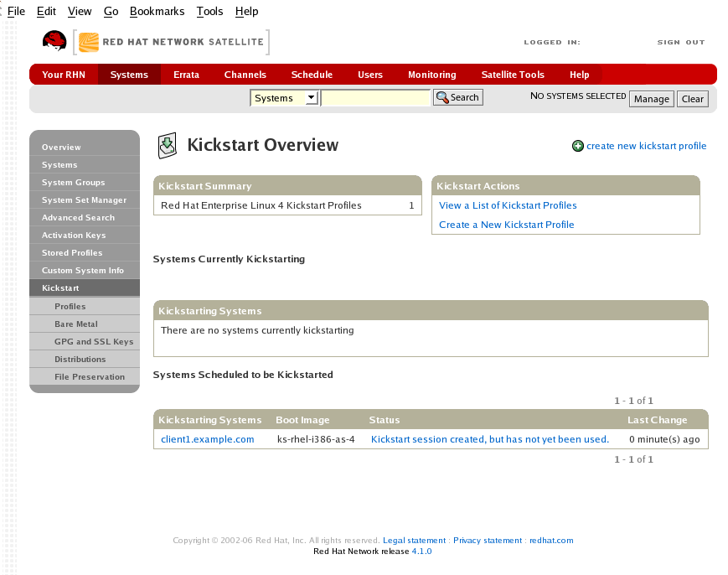The image size is (728, 575).
Task: Open the Bookmarks menu
Action: coord(157,12)
